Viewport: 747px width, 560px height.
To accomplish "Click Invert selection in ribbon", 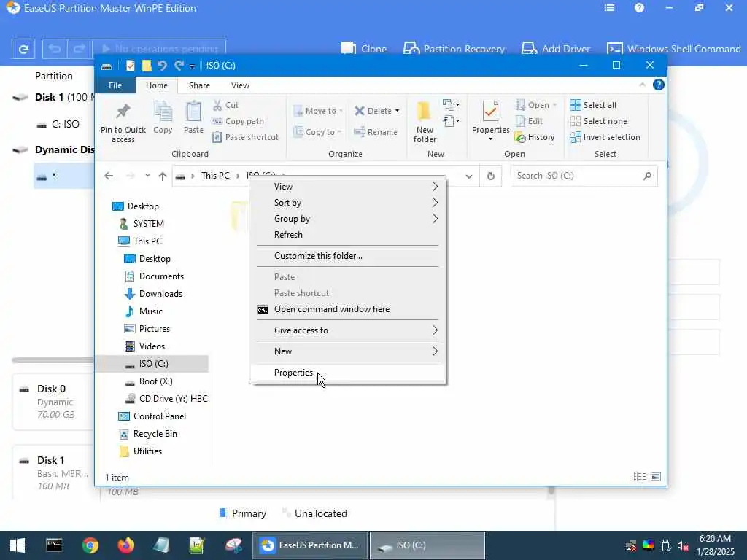I will tap(605, 137).
